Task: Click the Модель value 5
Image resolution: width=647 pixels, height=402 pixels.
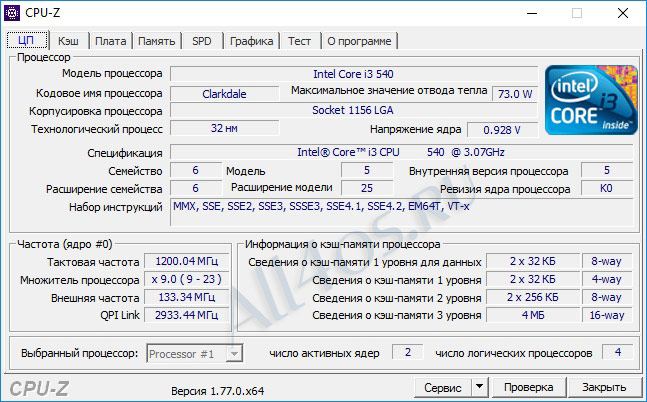Action: pyautogui.click(x=367, y=170)
